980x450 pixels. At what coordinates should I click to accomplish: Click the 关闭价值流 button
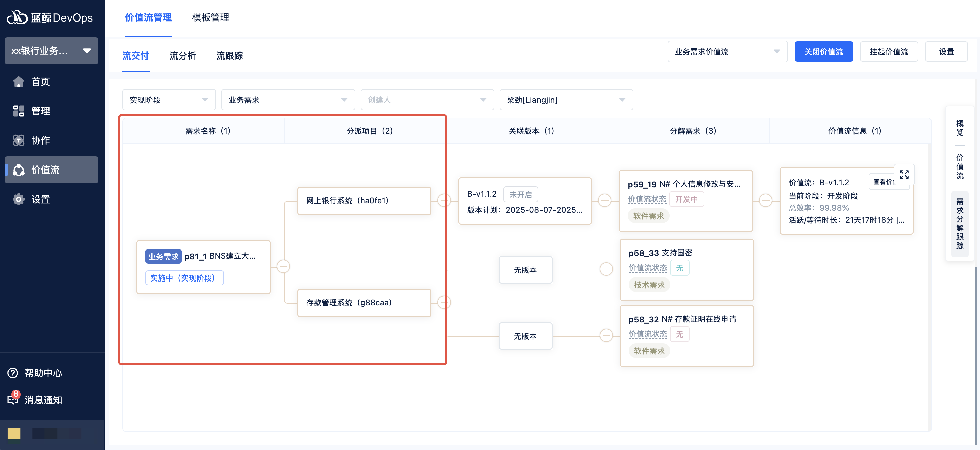(x=823, y=52)
